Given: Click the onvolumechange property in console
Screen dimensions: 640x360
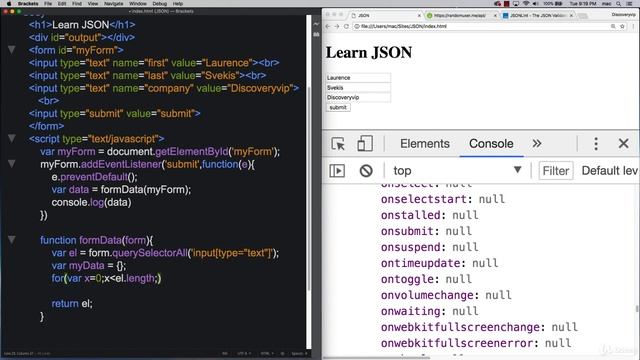Looking at the screenshot, I should pyautogui.click(x=428, y=295).
